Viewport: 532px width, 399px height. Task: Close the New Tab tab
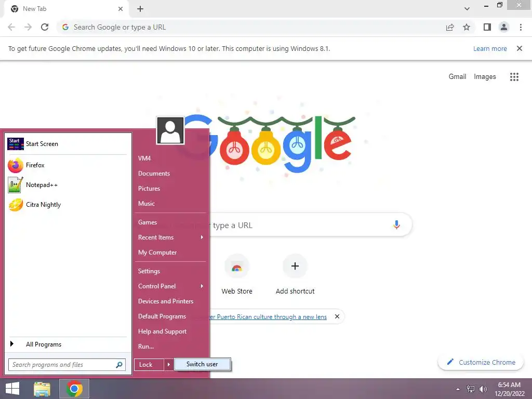pyautogui.click(x=121, y=9)
